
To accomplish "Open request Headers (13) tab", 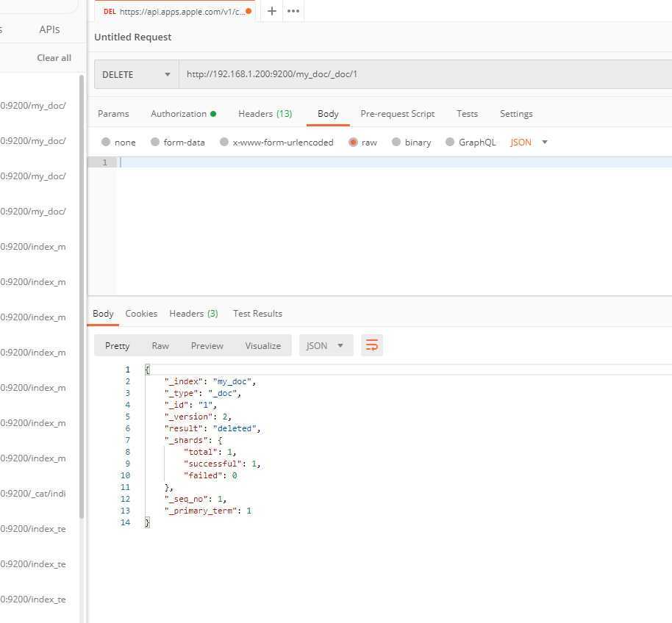I will (x=265, y=114).
